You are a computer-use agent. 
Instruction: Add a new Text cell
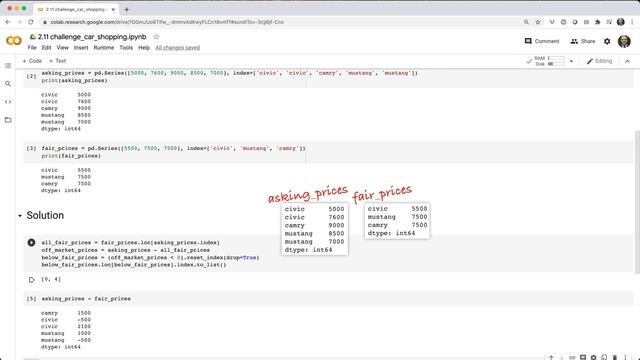point(58,61)
